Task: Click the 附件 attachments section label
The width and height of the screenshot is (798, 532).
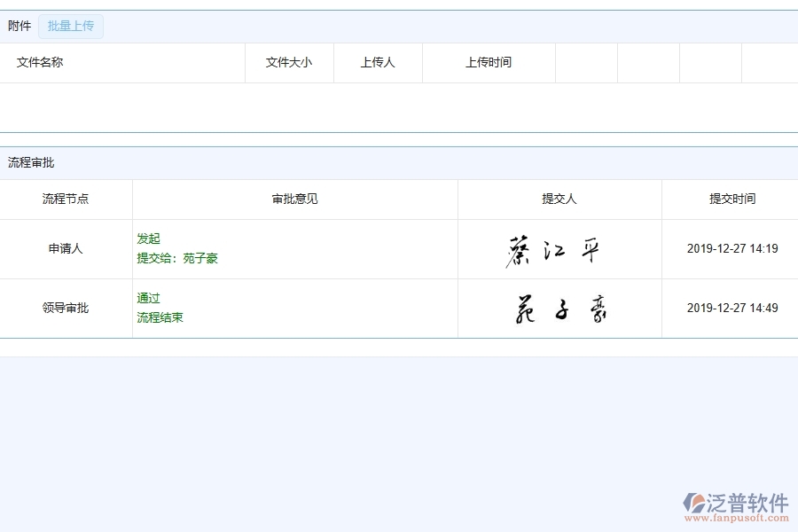Action: click(19, 26)
